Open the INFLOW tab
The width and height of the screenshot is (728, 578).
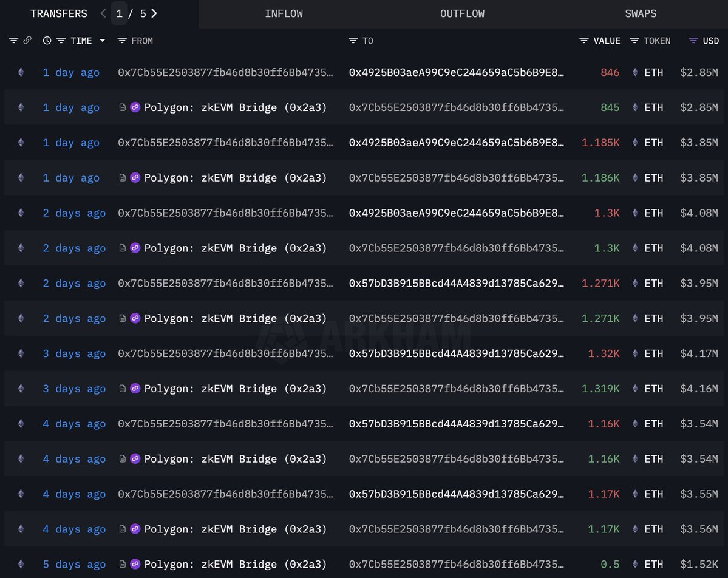[x=284, y=14]
